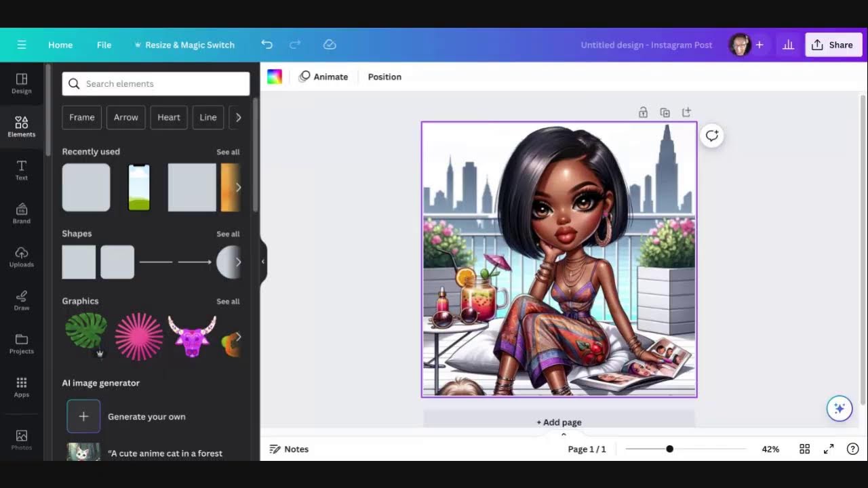The height and width of the screenshot is (488, 868).
Task: Click the Share button
Action: coord(833,45)
